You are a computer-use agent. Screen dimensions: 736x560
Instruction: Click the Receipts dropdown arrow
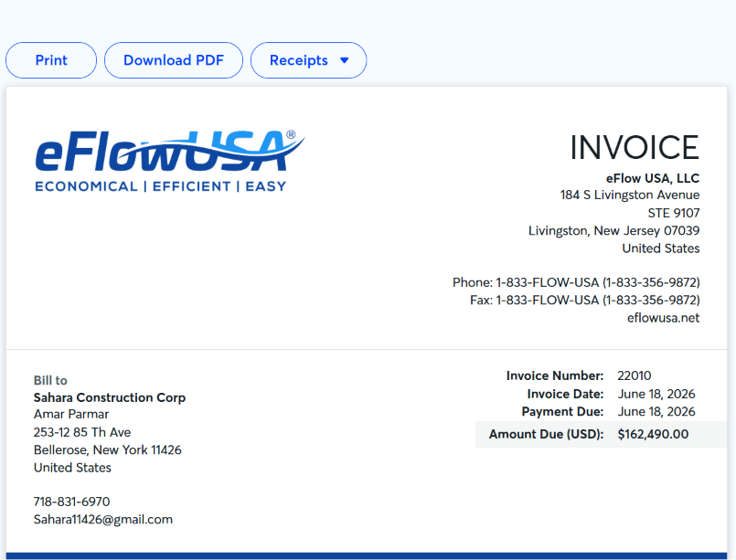pos(345,60)
